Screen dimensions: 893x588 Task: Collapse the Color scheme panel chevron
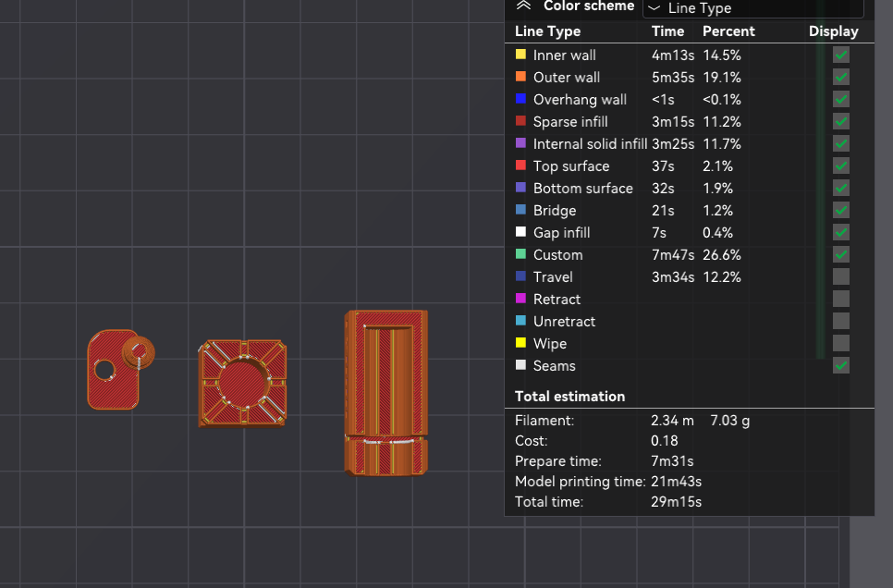pyautogui.click(x=523, y=6)
